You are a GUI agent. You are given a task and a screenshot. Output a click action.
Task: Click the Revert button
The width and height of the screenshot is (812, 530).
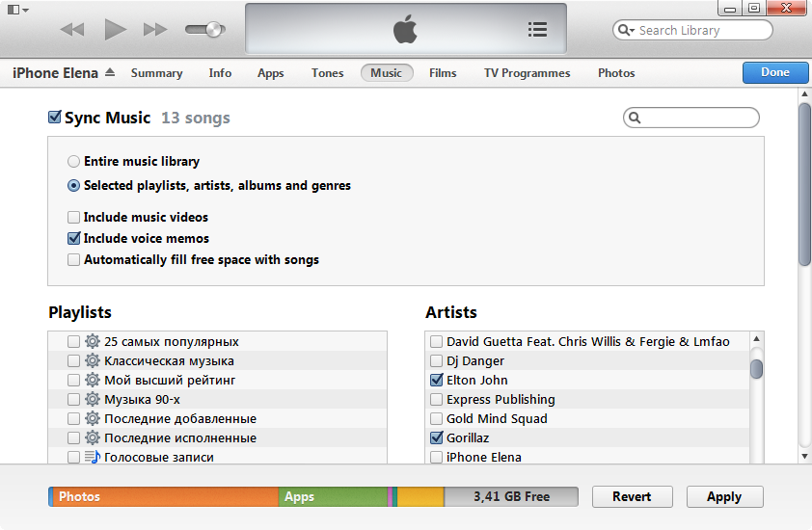[632, 496]
